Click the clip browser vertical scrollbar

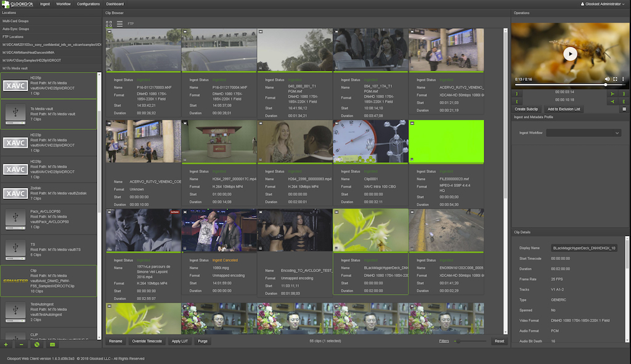[x=506, y=181]
